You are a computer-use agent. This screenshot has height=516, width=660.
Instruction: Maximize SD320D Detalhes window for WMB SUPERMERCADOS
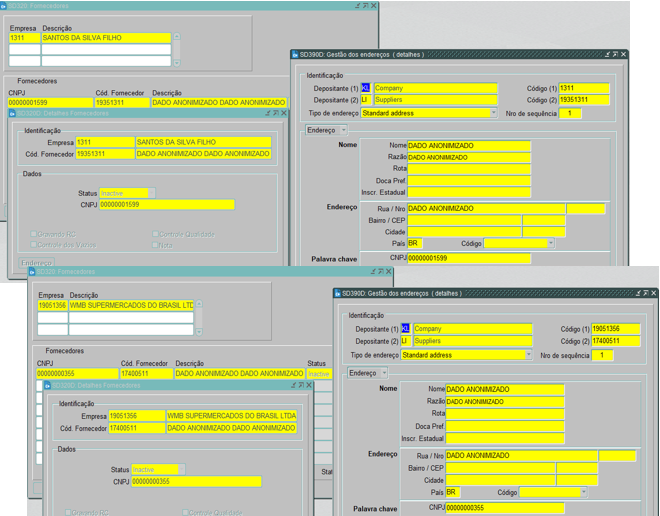(x=301, y=385)
